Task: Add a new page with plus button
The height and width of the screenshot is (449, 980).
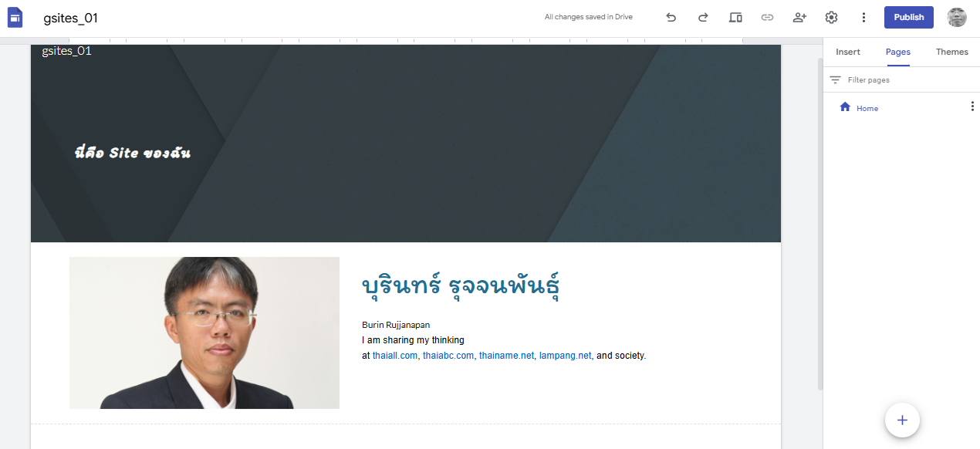Action: pyautogui.click(x=901, y=420)
